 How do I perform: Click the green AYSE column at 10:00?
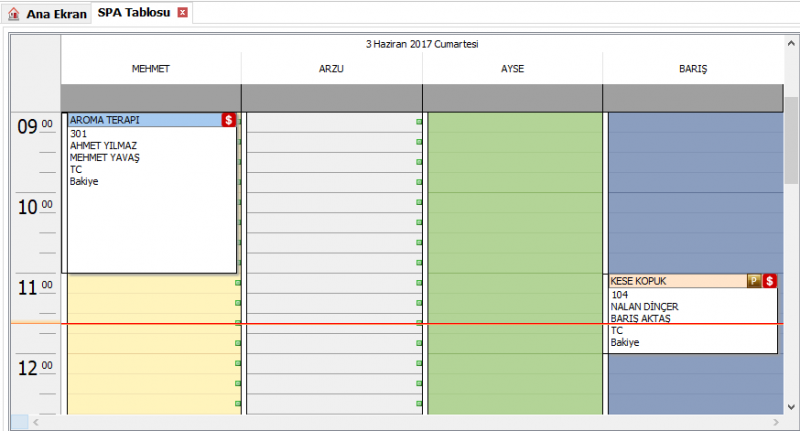tap(515, 202)
